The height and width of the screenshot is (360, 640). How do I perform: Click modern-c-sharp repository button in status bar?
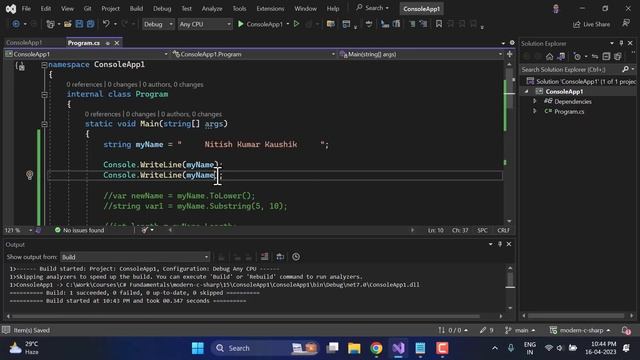[x=580, y=330]
